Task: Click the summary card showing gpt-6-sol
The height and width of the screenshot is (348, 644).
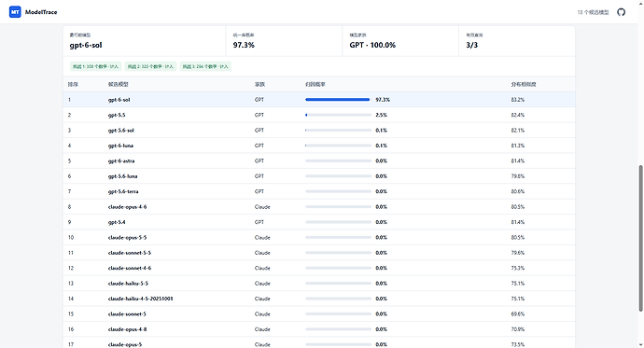Action: (144, 41)
